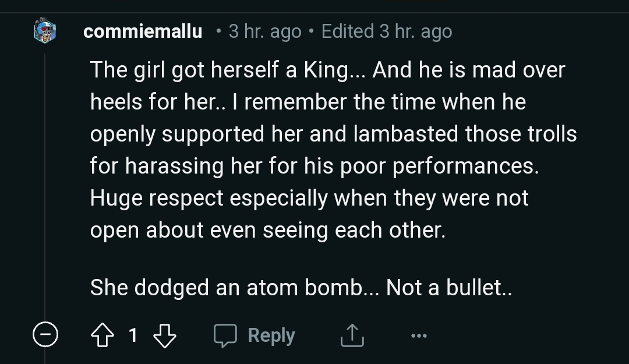Viewport: 629px width, 364px height.
Task: Collapse the comment with the minus circle
Action: [x=45, y=335]
